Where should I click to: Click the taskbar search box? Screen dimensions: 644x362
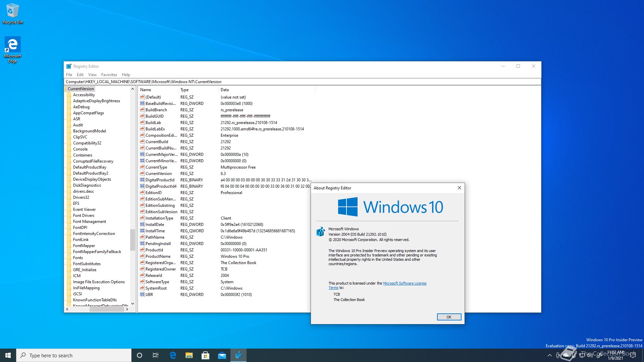pos(74,355)
